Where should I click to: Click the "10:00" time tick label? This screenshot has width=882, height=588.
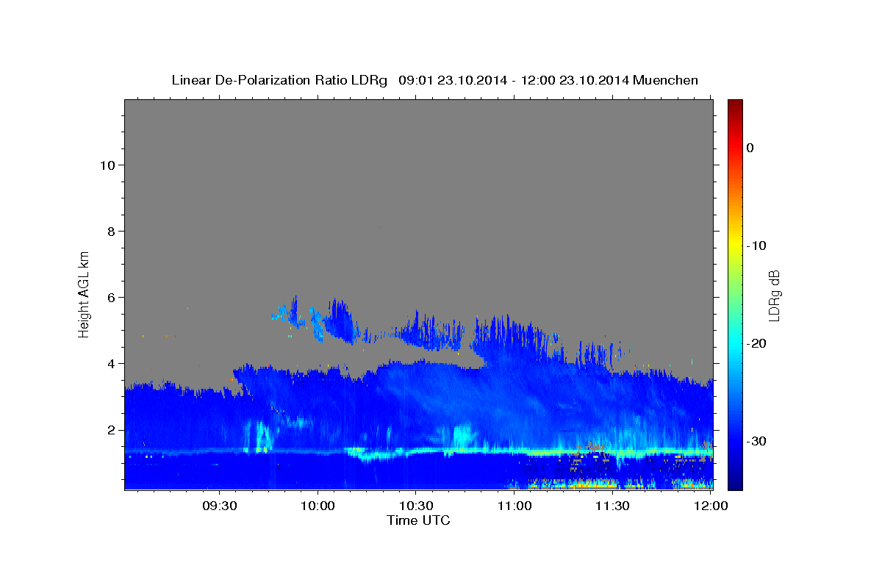[x=318, y=506]
